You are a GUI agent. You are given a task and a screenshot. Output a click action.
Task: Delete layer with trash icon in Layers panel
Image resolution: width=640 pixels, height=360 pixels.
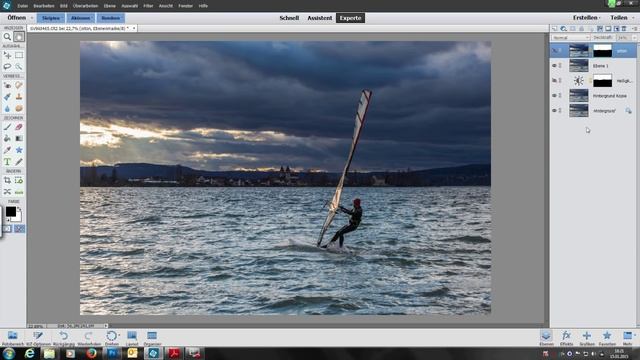pyautogui.click(x=624, y=28)
